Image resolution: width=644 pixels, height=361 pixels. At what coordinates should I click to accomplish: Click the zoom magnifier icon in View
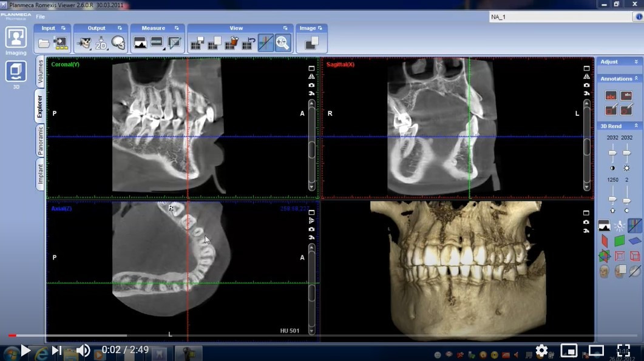point(282,42)
